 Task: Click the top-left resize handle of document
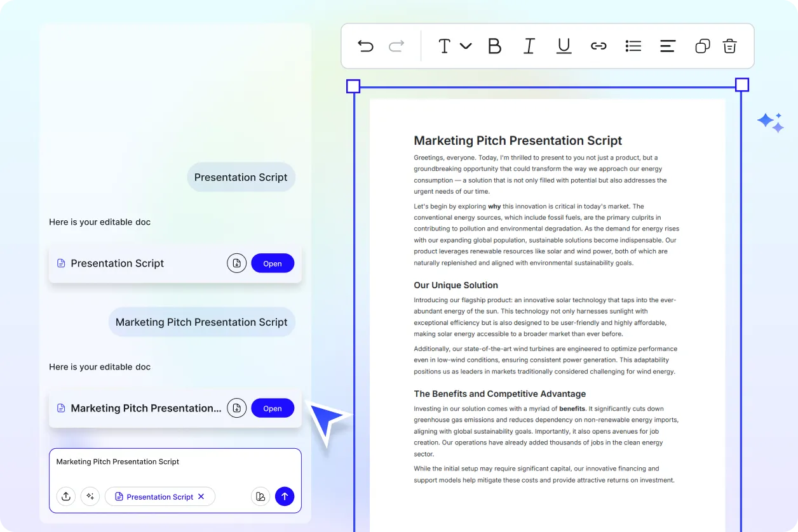coord(353,86)
